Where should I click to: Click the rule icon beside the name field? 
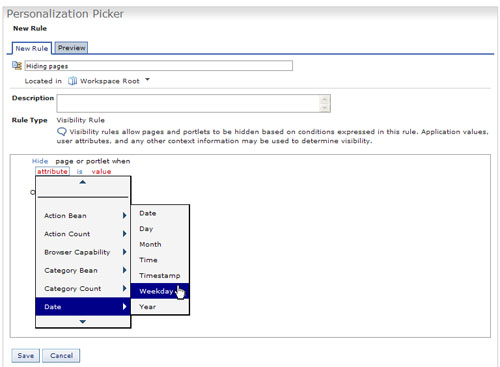click(17, 65)
